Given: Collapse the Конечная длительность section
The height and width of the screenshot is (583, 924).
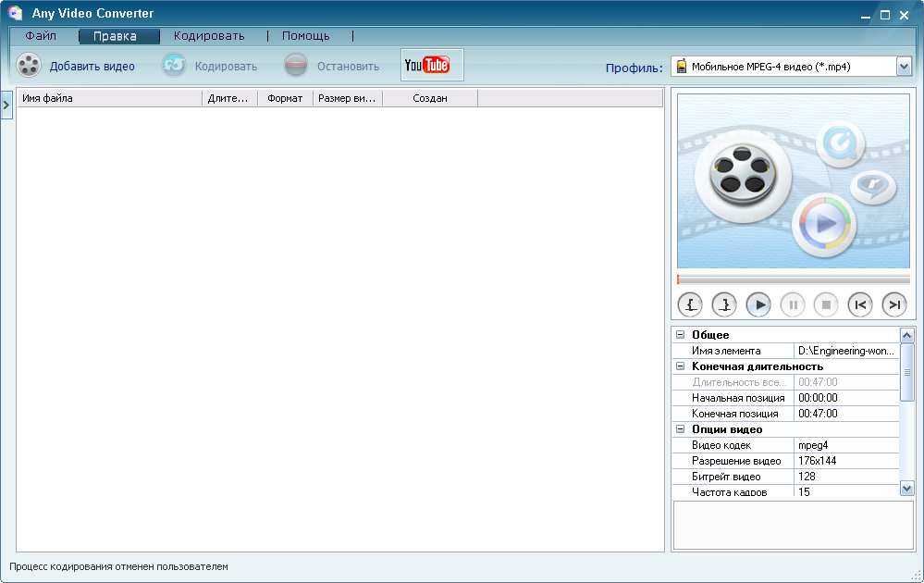Looking at the screenshot, I should [x=680, y=366].
